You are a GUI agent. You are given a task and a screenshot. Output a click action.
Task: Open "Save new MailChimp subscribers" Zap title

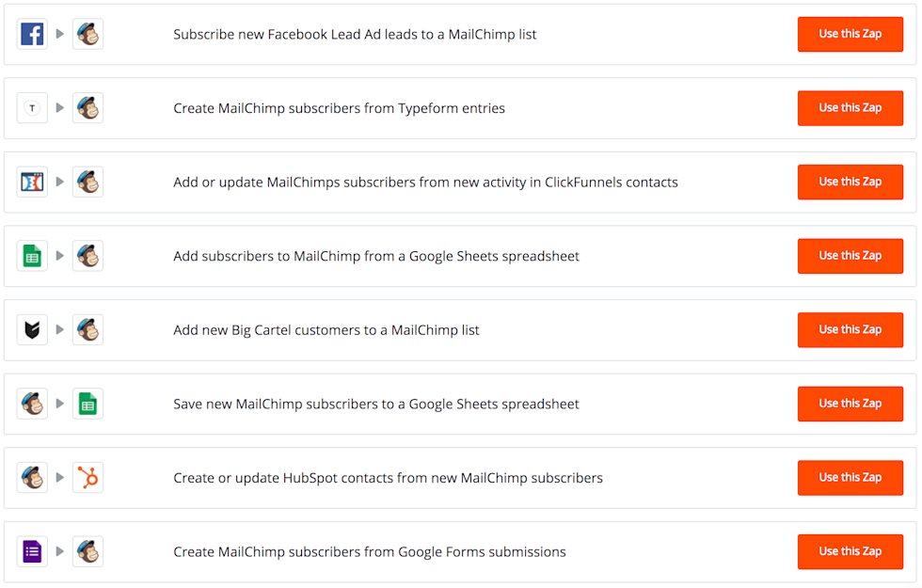376,404
